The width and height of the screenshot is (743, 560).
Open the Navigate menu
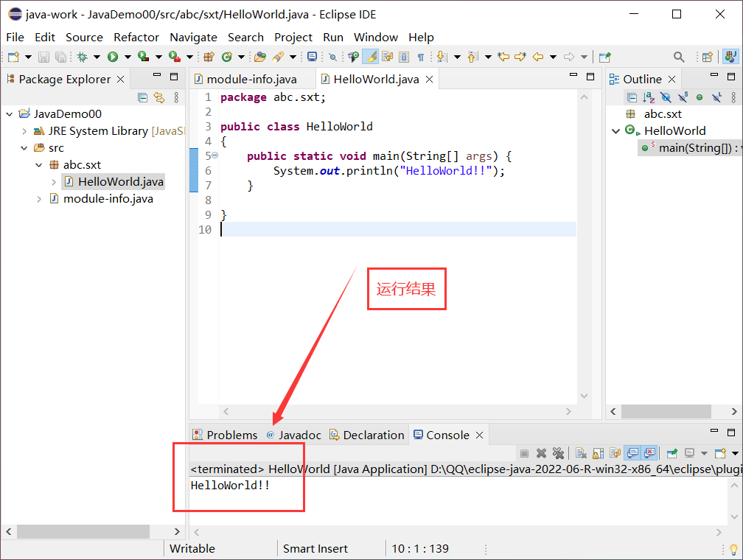193,38
